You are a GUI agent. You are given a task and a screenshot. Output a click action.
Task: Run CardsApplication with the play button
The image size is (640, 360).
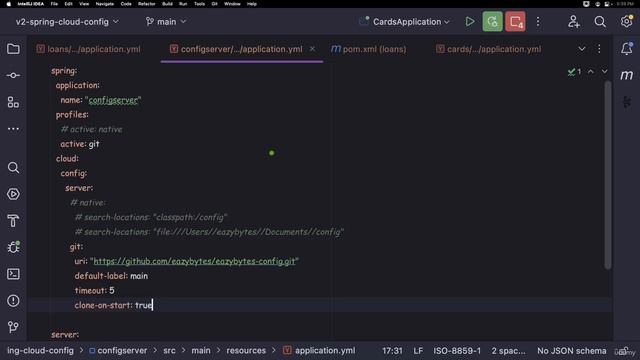(x=470, y=22)
